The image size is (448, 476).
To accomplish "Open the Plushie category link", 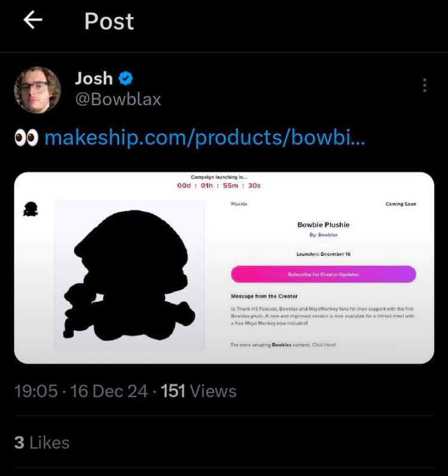I will pos(240,204).
